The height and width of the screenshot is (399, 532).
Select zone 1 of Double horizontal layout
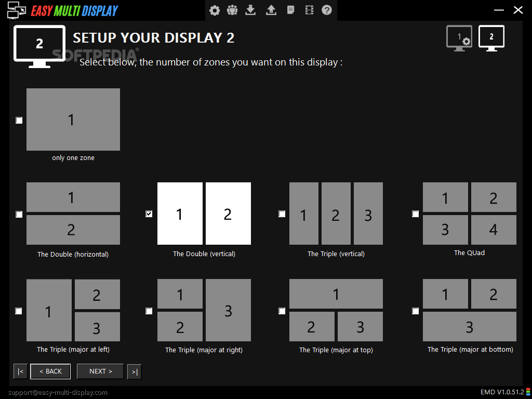pos(73,197)
